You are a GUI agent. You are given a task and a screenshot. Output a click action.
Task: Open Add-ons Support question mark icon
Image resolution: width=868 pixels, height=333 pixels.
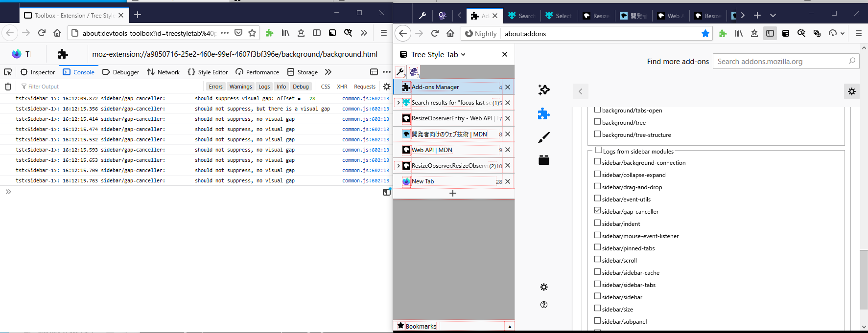click(x=544, y=305)
